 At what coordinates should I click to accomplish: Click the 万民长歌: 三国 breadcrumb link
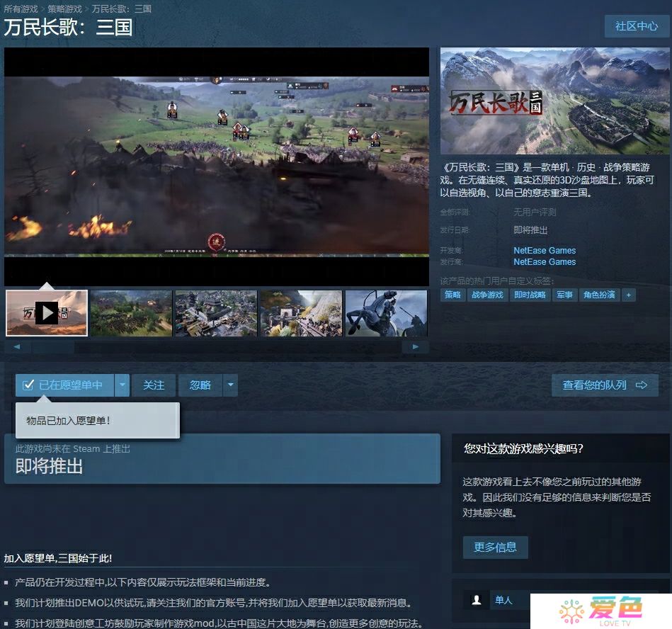[x=121, y=8]
